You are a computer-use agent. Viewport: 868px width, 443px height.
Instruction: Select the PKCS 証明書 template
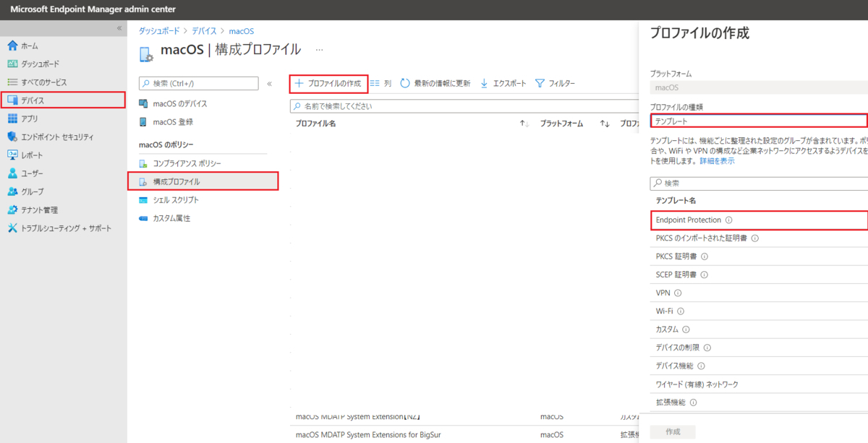[758, 256]
